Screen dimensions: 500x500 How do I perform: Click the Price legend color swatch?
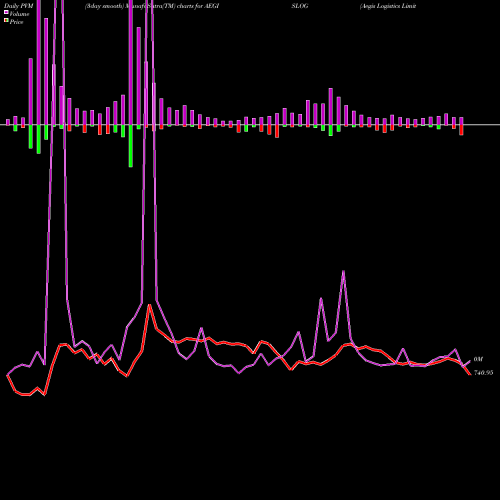[x=6, y=21]
